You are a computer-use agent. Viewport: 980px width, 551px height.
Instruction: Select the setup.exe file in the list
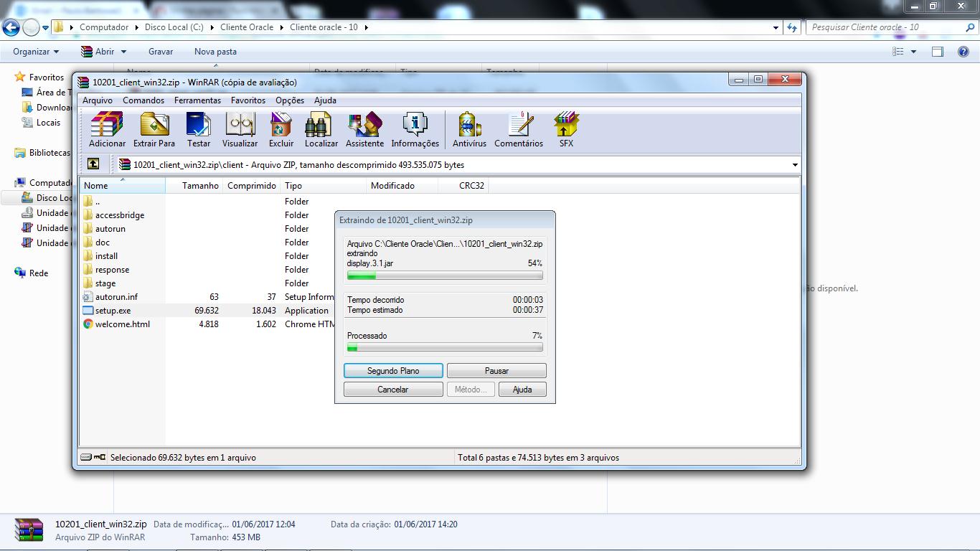coord(113,311)
